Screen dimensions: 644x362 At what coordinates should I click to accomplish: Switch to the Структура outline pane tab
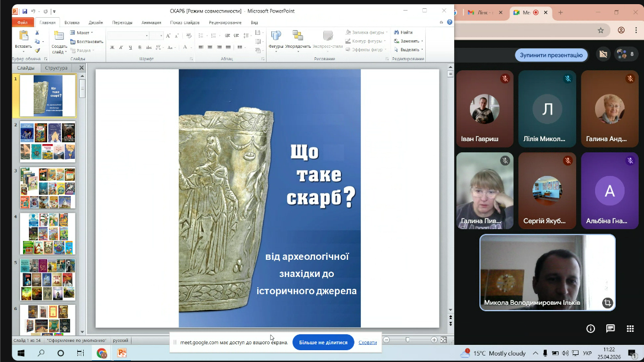pos(56,68)
